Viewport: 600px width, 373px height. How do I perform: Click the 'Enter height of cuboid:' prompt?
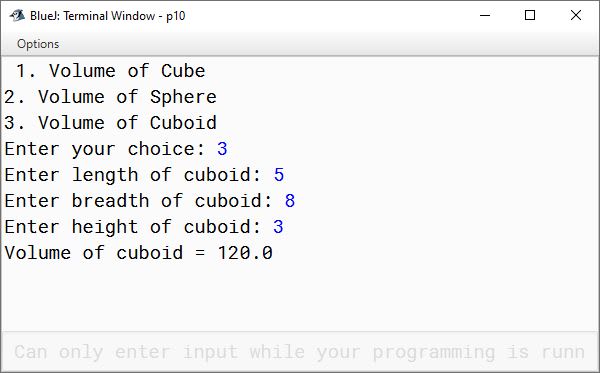click(133, 227)
